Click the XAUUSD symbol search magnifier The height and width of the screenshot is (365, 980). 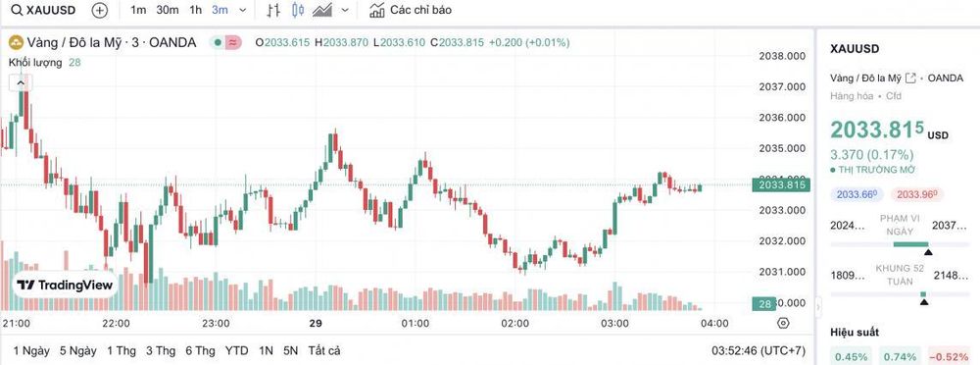[x=17, y=10]
